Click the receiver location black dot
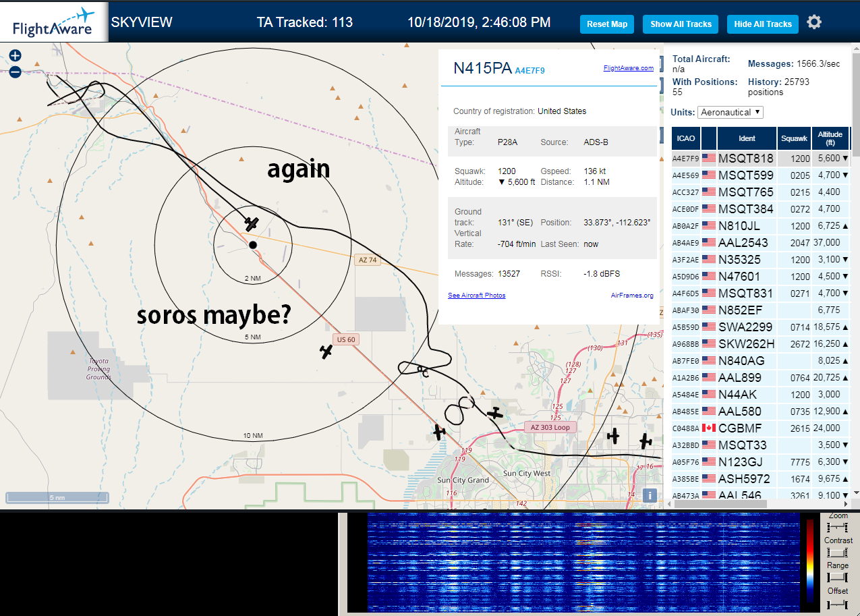860x616 pixels. pos(252,245)
